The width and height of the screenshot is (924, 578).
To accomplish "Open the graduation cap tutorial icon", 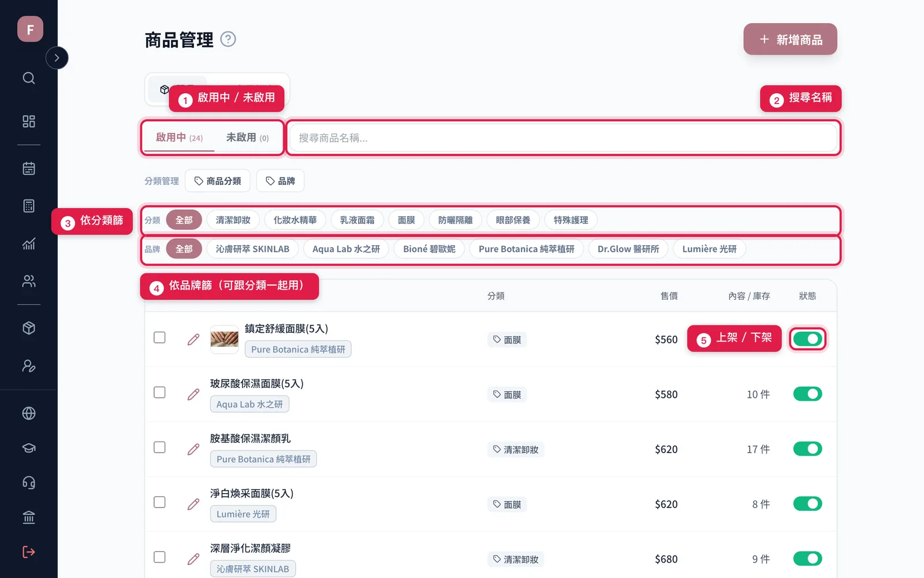I will (x=29, y=448).
